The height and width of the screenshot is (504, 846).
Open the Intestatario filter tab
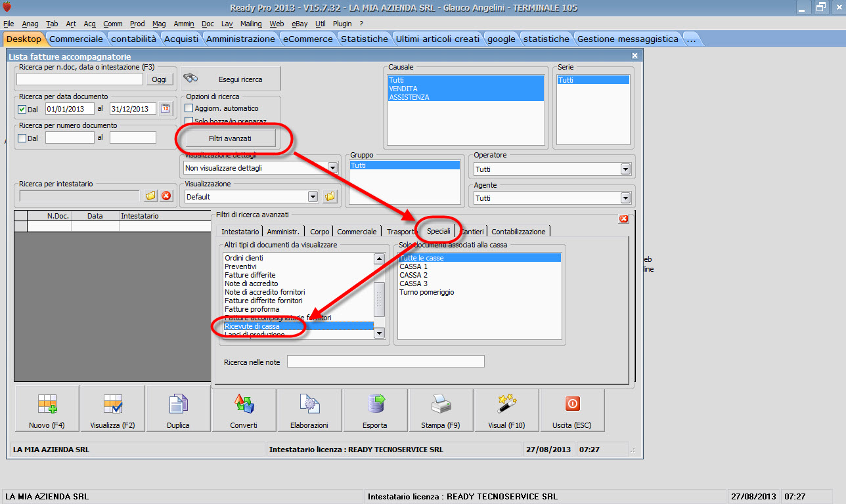[240, 231]
